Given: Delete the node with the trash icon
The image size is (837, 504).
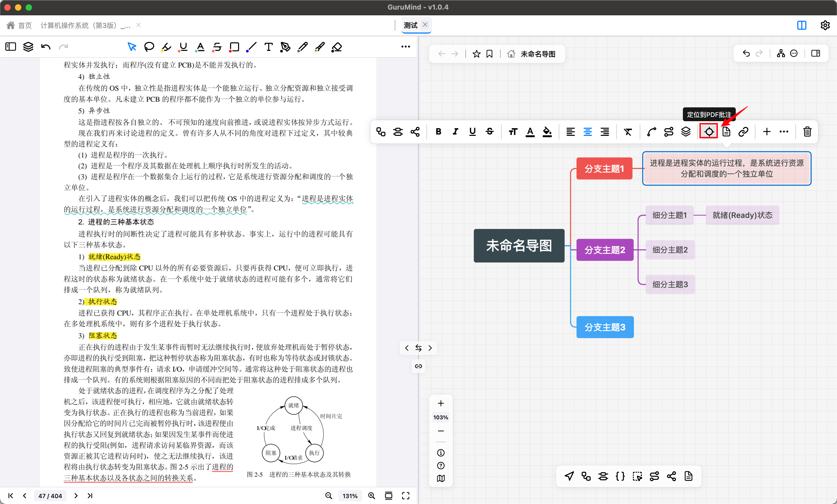Looking at the screenshot, I should 807,132.
